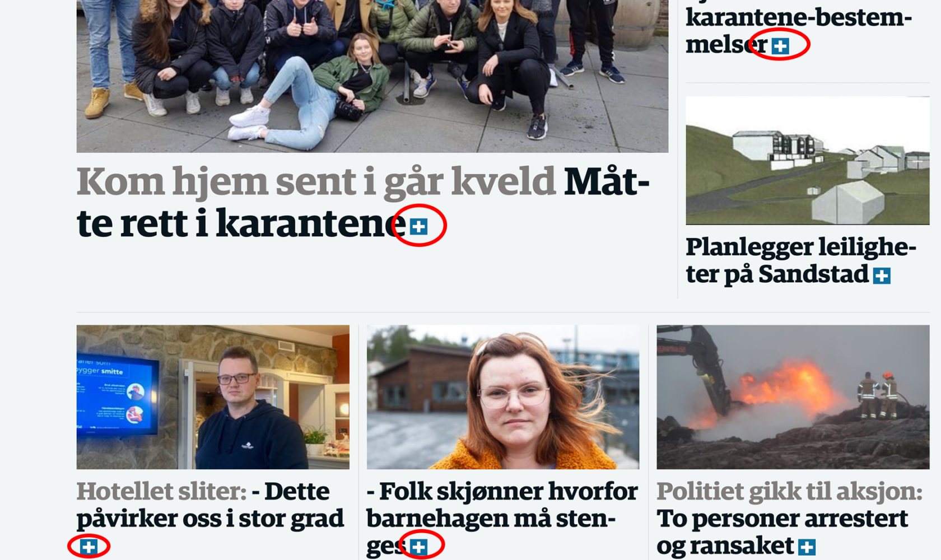Open portrait of red-haired woman with glasses
941x560 pixels.
(503, 397)
